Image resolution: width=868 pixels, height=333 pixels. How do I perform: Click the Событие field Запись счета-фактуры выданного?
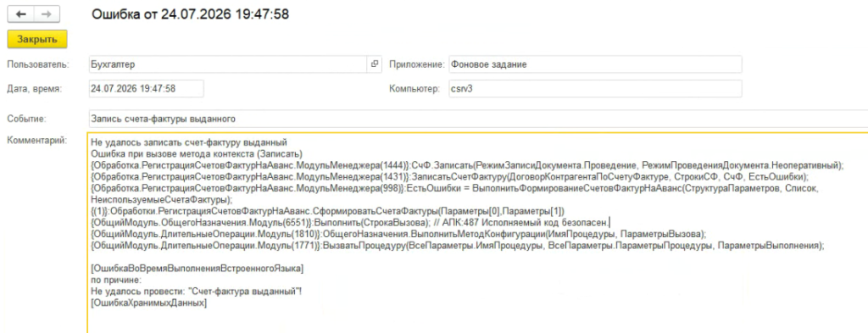pos(478,119)
